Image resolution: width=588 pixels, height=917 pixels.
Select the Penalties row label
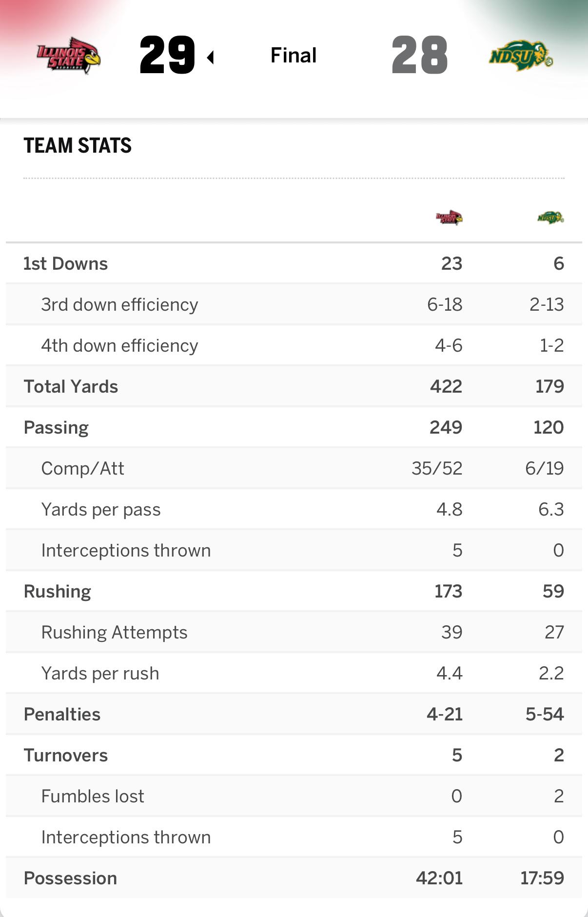point(62,714)
